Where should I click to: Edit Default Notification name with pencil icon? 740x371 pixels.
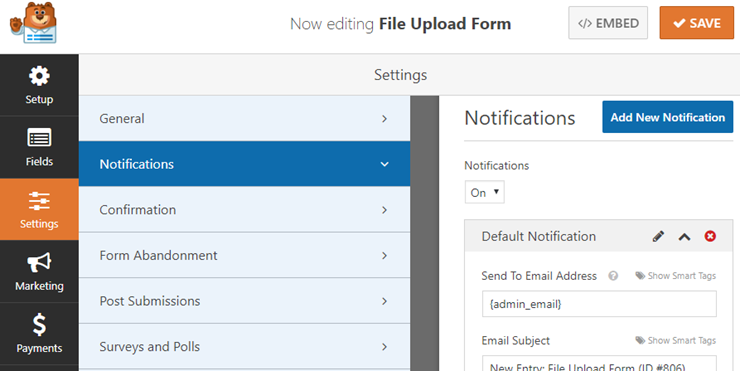[x=658, y=236]
